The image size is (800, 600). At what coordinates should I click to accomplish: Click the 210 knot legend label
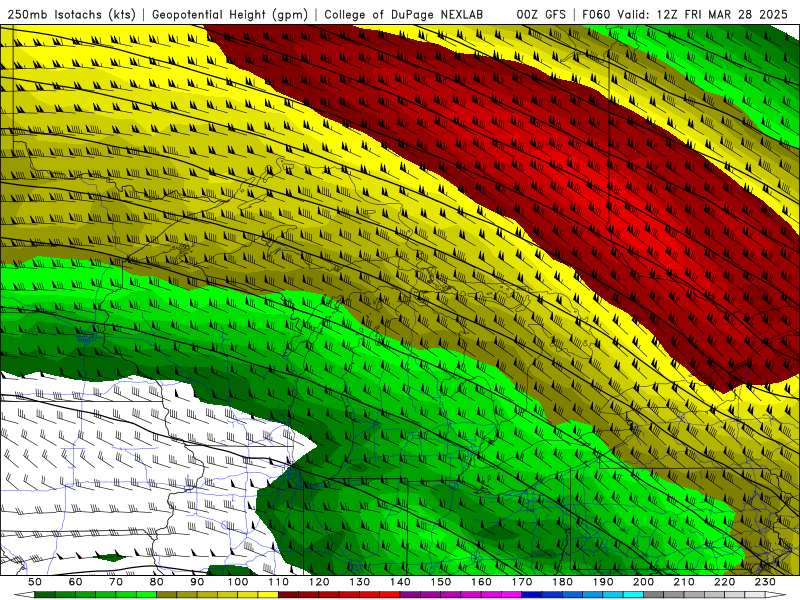pyautogui.click(x=684, y=582)
